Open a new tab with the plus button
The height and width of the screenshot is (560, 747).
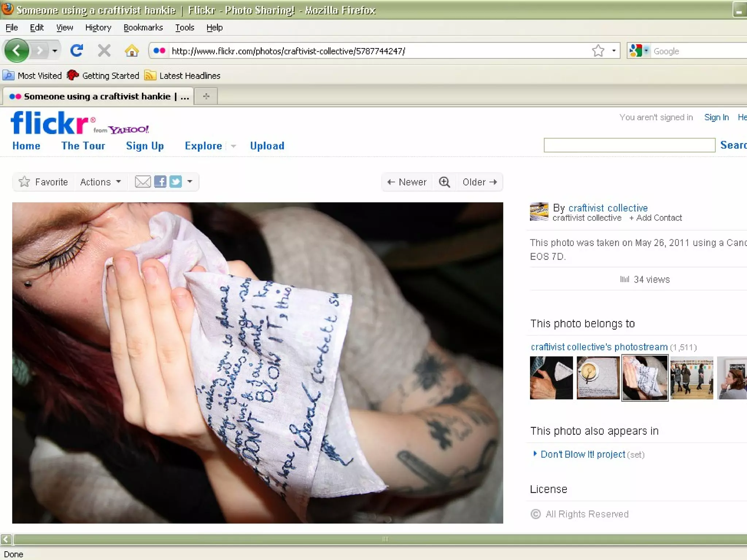click(x=206, y=96)
